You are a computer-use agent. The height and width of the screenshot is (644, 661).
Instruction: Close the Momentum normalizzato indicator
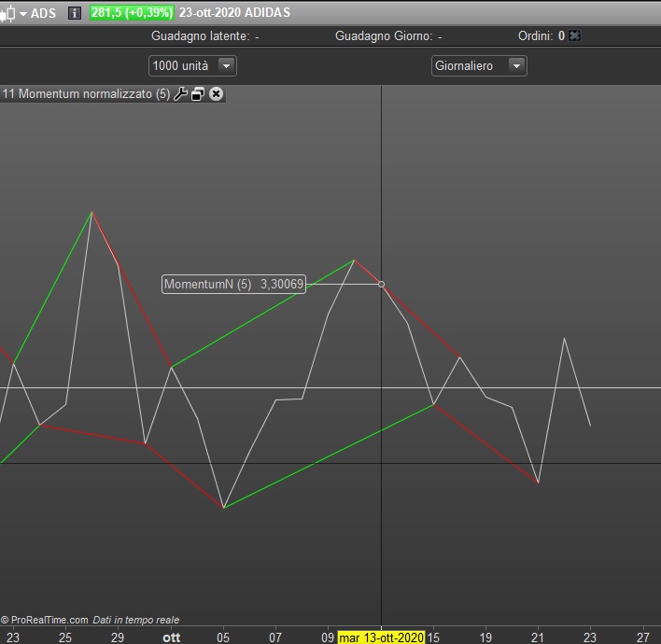(x=217, y=93)
